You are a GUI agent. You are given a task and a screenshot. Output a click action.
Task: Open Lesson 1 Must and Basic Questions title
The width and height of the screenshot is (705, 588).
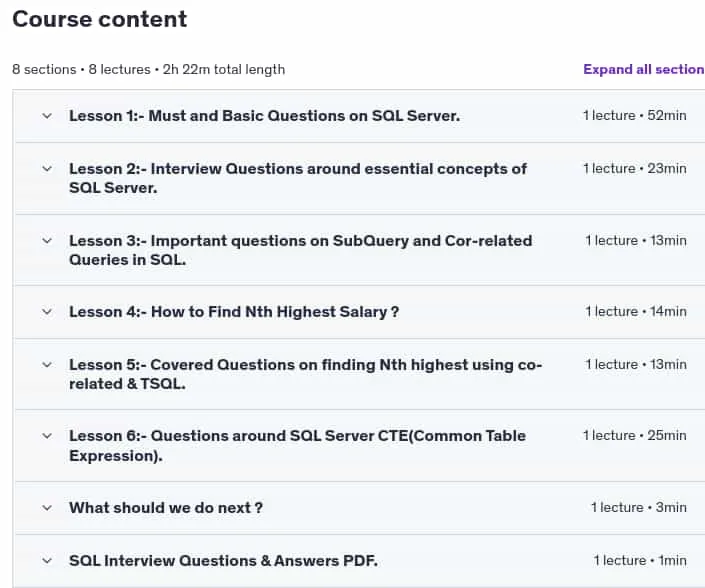(x=264, y=116)
